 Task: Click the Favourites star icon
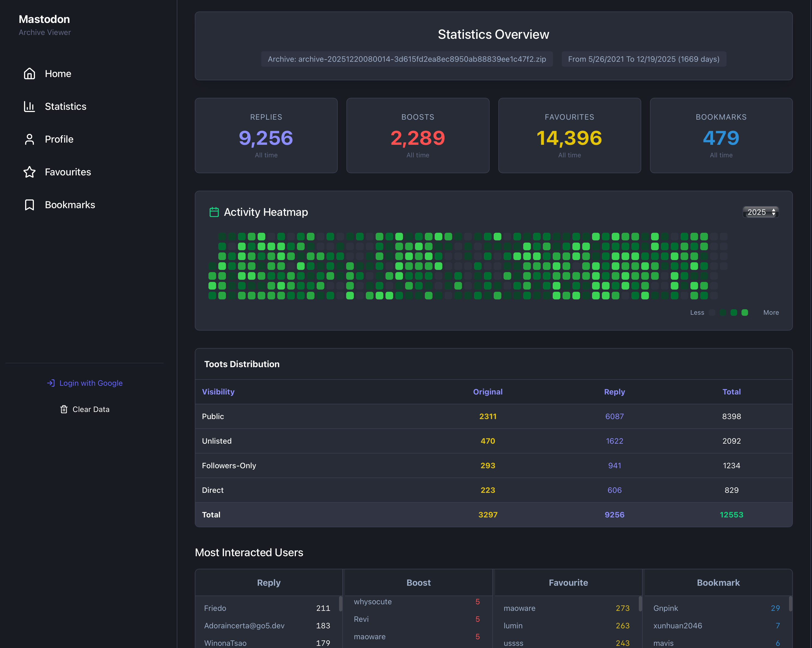coord(30,172)
